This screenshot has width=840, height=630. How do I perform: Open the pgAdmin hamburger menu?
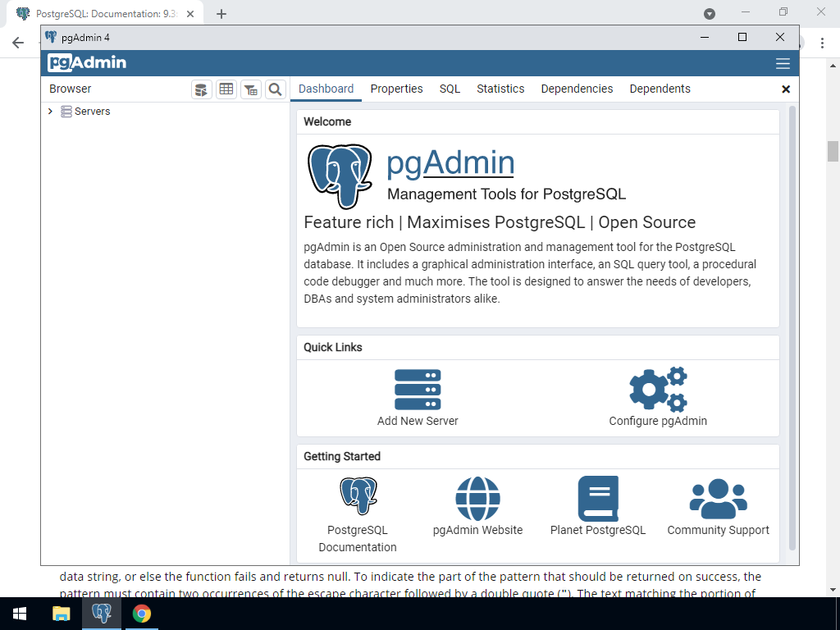783,63
